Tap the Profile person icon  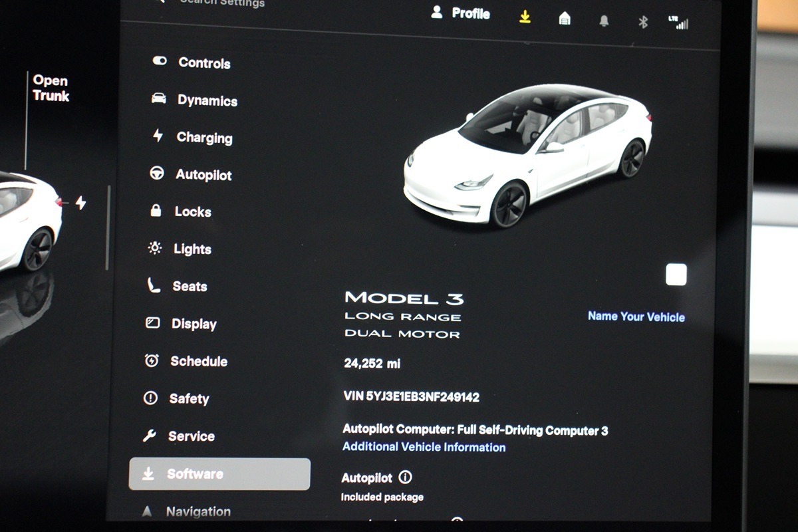tap(437, 12)
